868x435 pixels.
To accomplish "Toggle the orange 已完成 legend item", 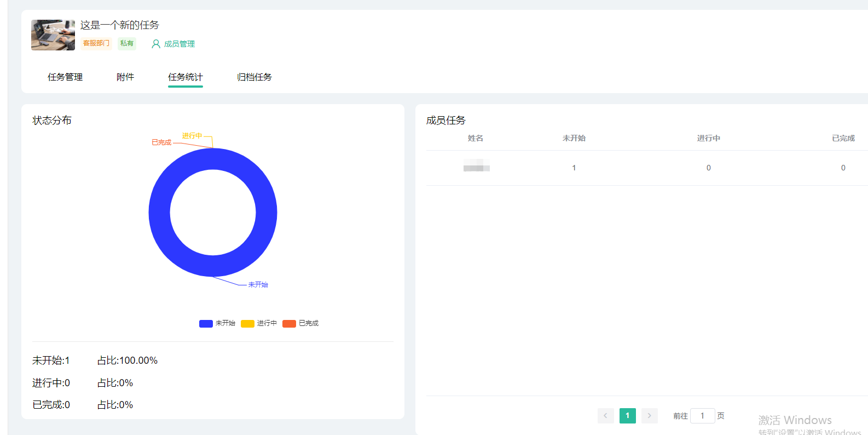I will [300, 323].
